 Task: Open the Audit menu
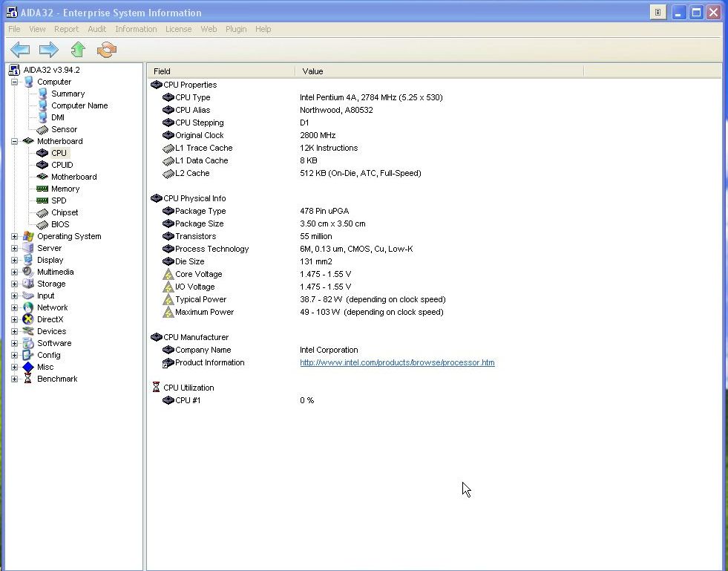point(96,29)
